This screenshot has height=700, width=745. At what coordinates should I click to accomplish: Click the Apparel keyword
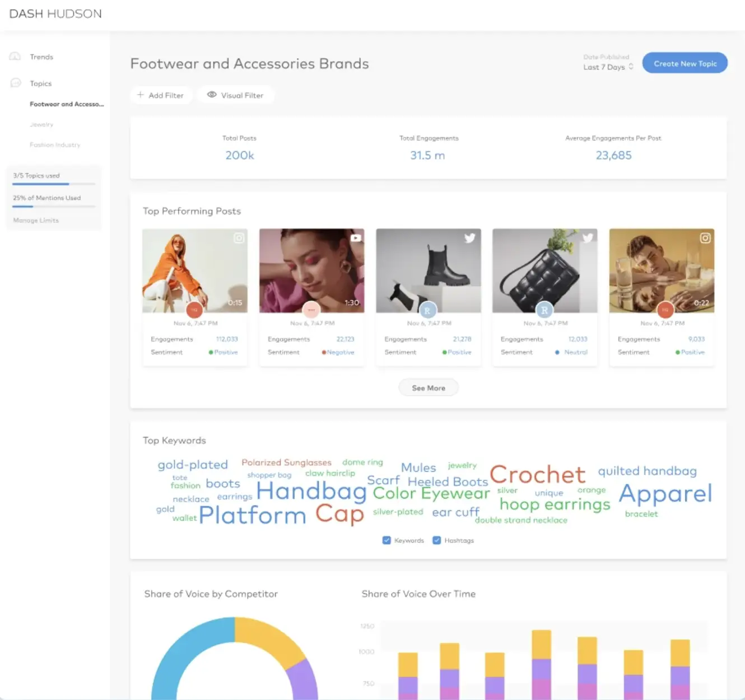click(x=665, y=493)
